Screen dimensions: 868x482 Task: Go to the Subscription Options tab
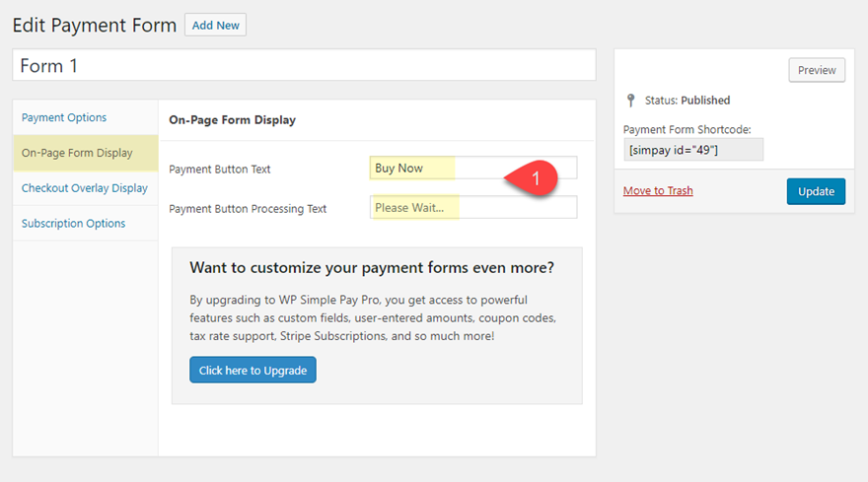click(x=74, y=224)
